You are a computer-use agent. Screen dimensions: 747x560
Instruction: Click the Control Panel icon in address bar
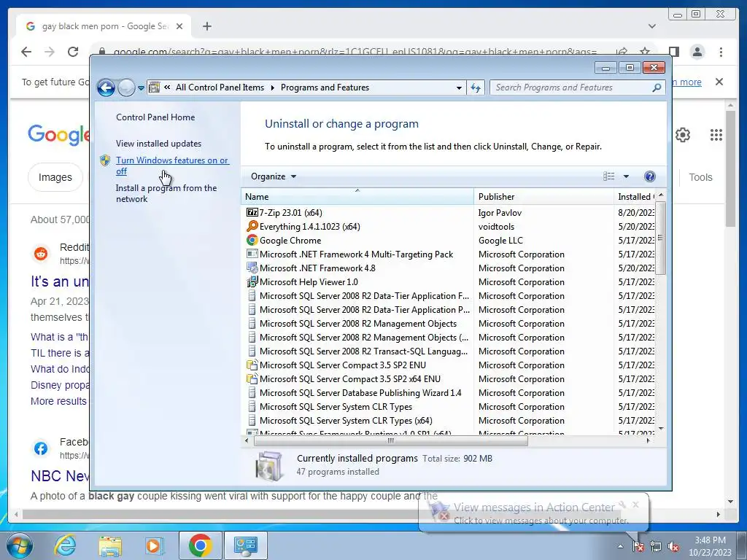[x=155, y=87]
